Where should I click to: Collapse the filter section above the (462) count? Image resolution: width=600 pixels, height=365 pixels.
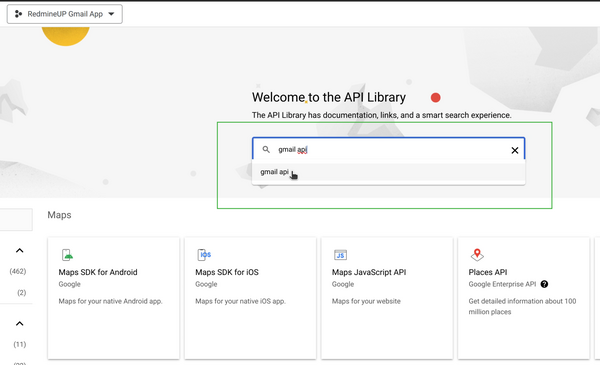click(x=20, y=251)
